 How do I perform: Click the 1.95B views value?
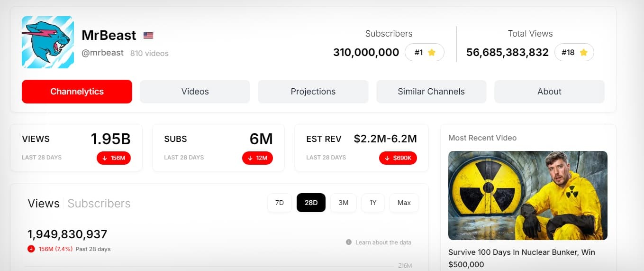(x=110, y=139)
